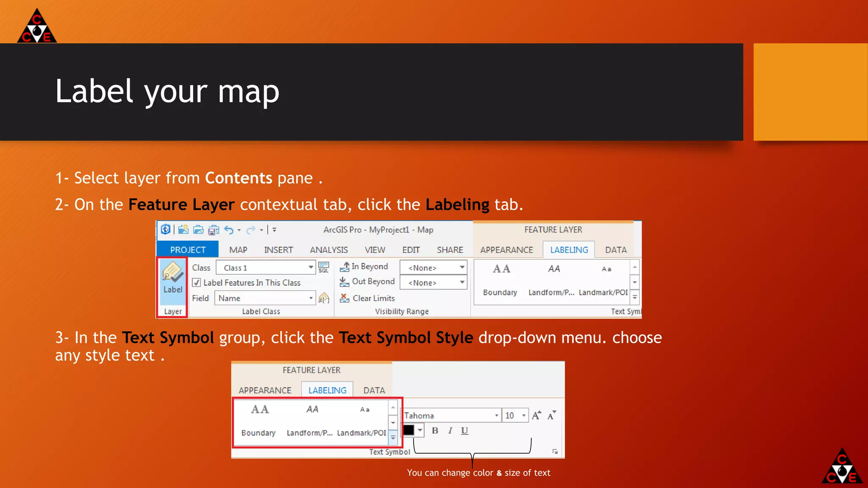Open the Out Beyond None dropdown
Viewport: 868px width, 488px height.
[462, 282]
